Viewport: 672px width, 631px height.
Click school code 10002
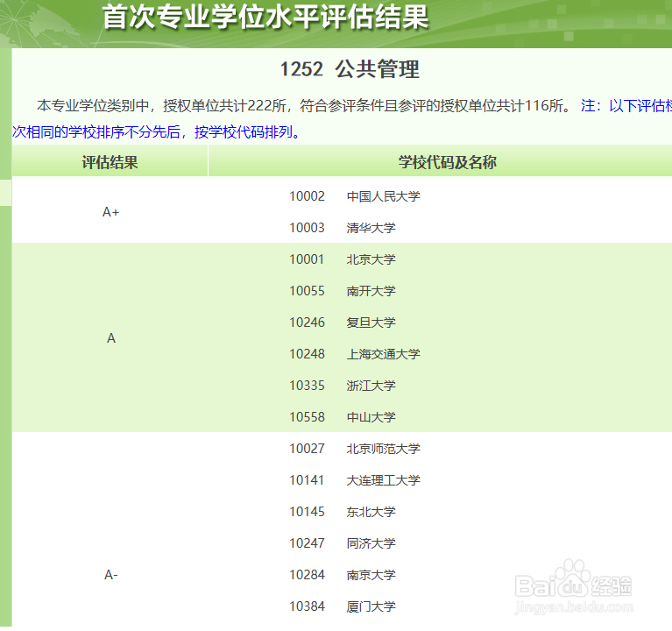(x=307, y=196)
